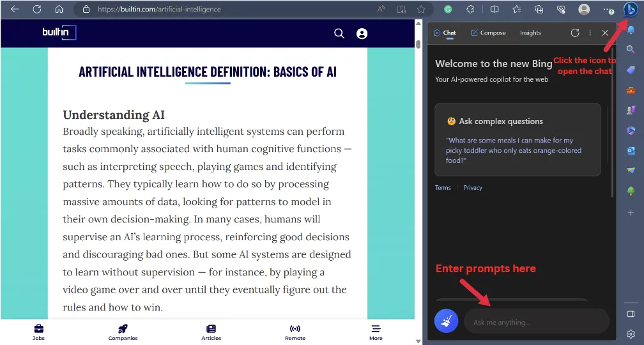Open Browser essentials heart icon
Screen dimensions: 644x345
click(x=561, y=9)
